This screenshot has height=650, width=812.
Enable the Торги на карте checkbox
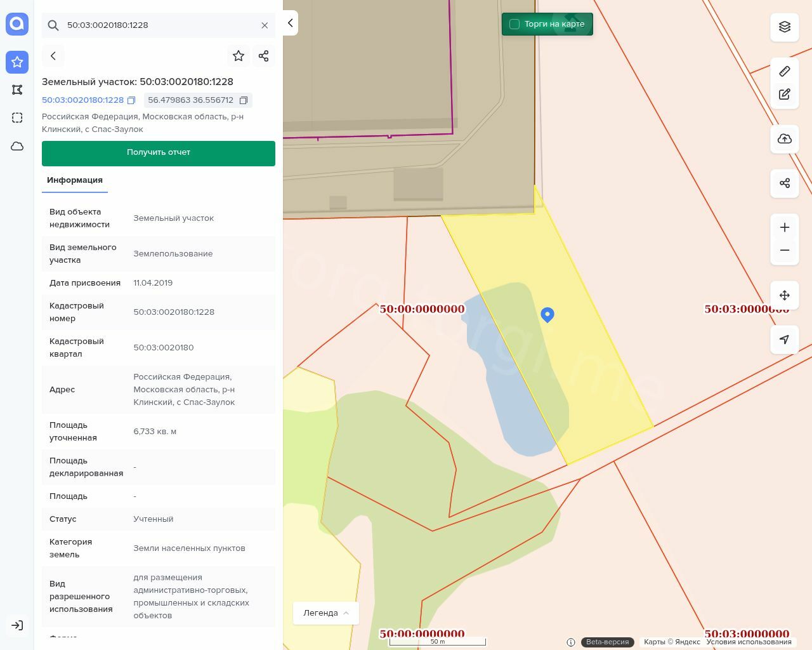click(x=514, y=24)
